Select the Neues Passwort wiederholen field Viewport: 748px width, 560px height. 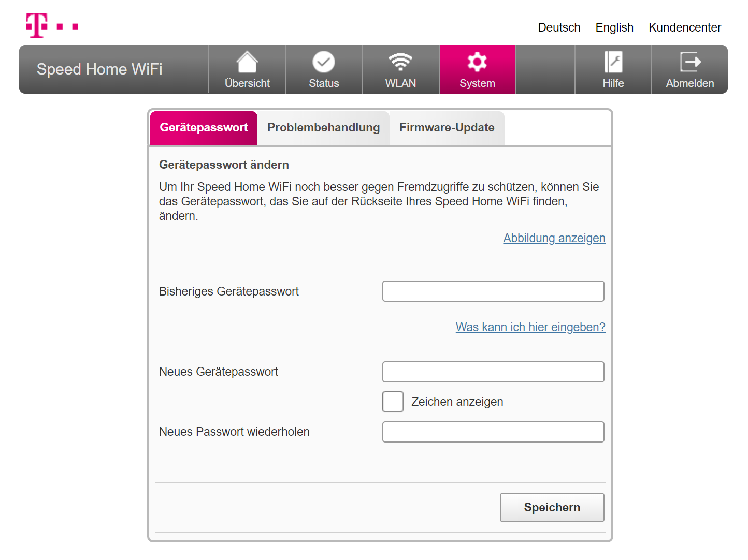[493, 432]
